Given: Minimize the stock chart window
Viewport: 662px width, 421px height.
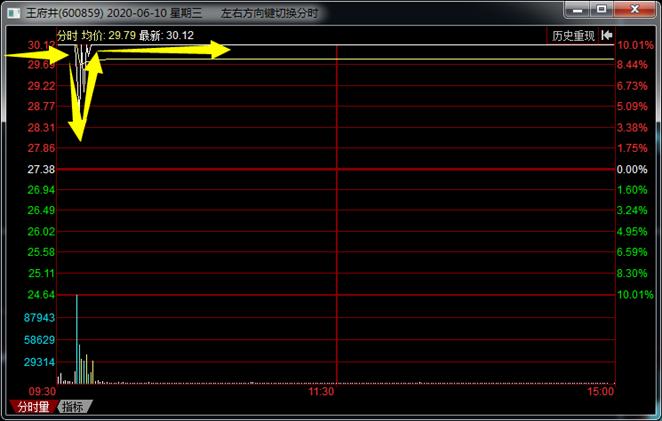Looking at the screenshot, I should coord(576,10).
